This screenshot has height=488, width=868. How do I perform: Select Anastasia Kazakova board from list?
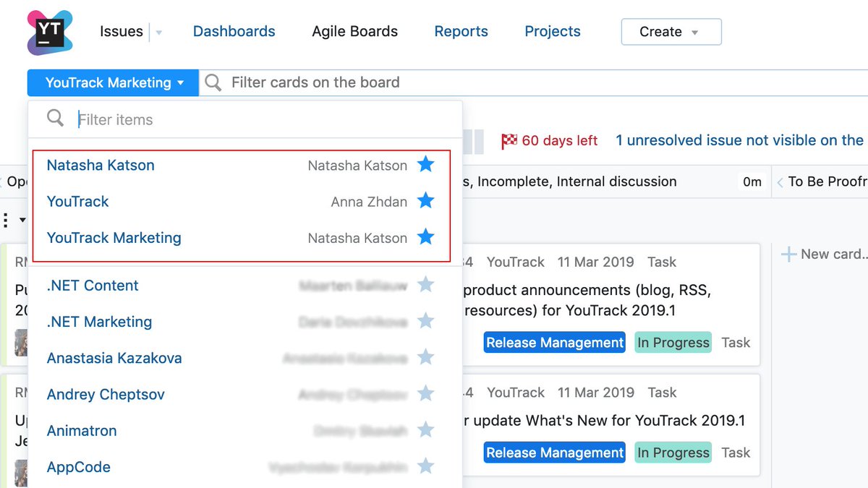coord(114,358)
